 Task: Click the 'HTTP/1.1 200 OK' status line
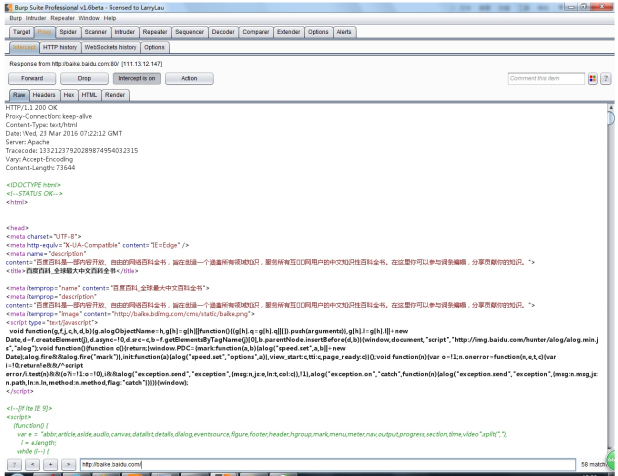click(x=32, y=108)
